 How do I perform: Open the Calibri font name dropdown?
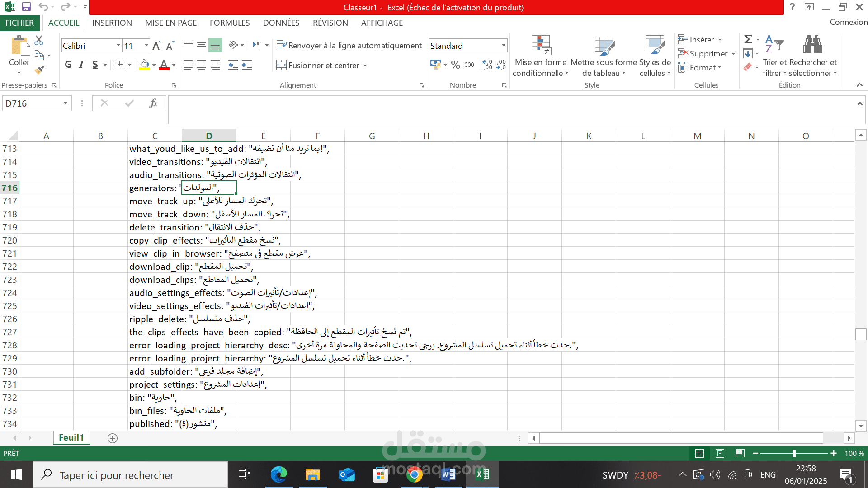click(118, 46)
